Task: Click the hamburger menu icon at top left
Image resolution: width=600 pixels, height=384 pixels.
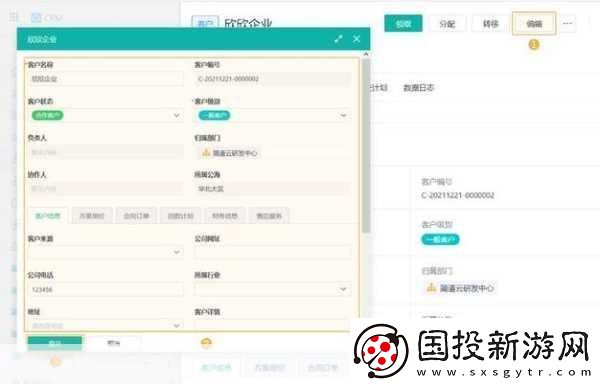Action: (14, 17)
